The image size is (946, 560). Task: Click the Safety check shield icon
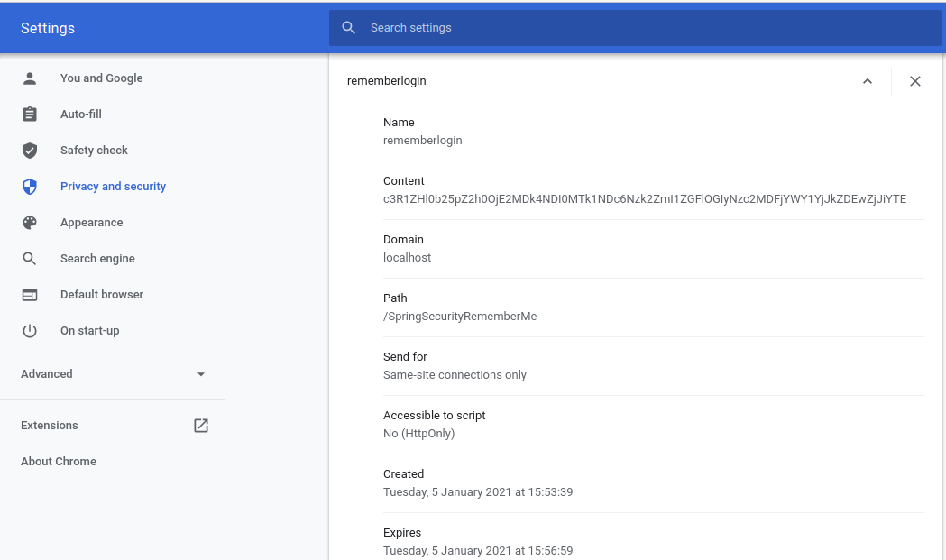(x=30, y=151)
